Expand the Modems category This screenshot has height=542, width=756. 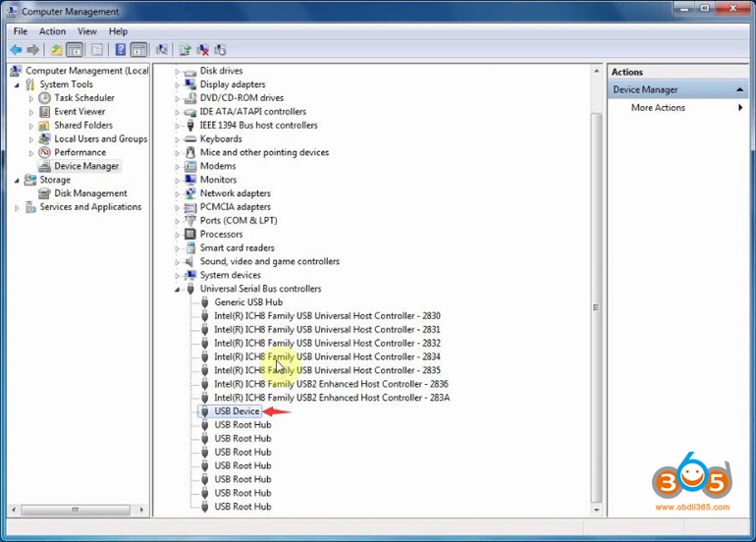point(177,166)
